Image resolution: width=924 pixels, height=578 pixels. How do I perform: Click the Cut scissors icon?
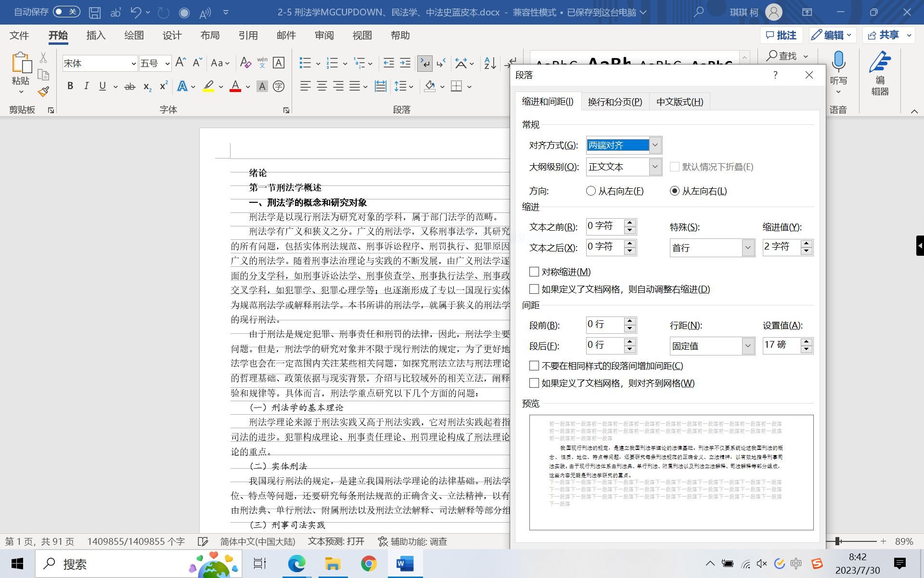pos(43,58)
